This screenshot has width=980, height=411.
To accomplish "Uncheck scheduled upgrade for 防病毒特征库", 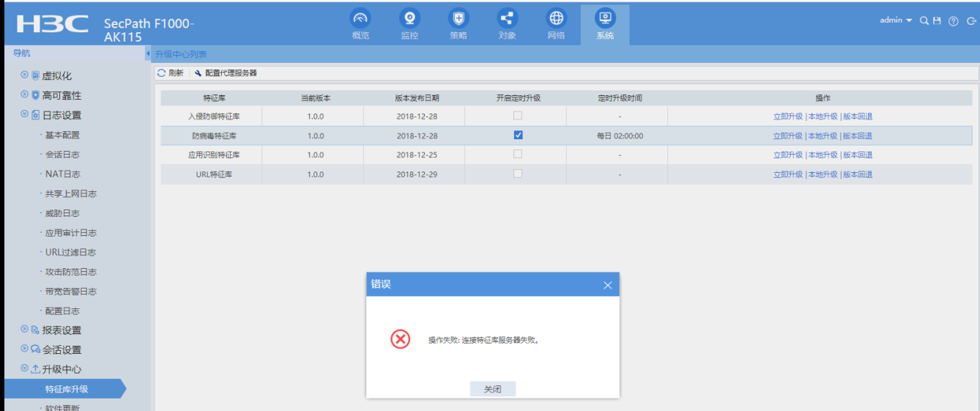I will tap(518, 135).
